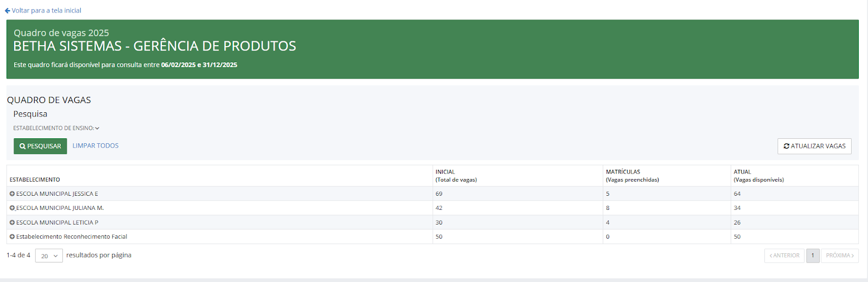This screenshot has width=868, height=282.
Task: Select the 'Escola Municipal Jessica E' name text
Action: click(57, 194)
